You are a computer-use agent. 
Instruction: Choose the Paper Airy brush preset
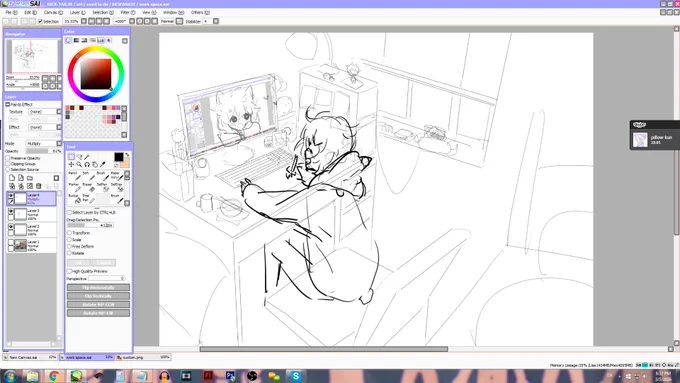117,176
